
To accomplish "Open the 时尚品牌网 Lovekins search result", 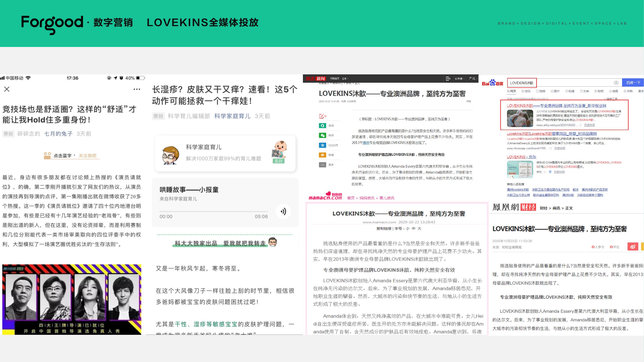I will (x=552, y=134).
